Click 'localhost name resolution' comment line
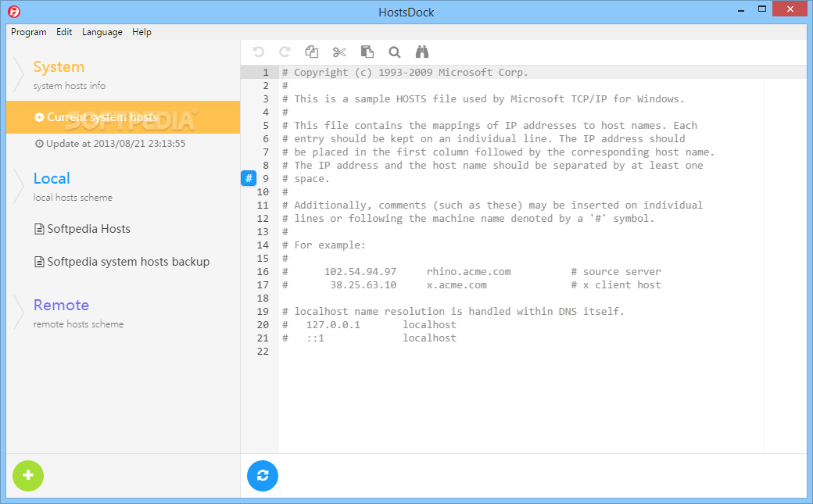Screen dimensions: 813x504 453,312
